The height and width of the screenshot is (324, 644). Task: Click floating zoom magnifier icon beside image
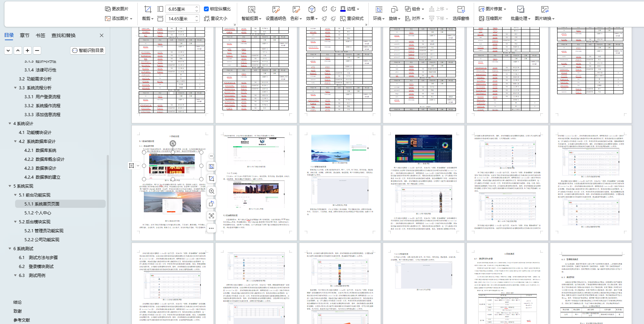(211, 191)
